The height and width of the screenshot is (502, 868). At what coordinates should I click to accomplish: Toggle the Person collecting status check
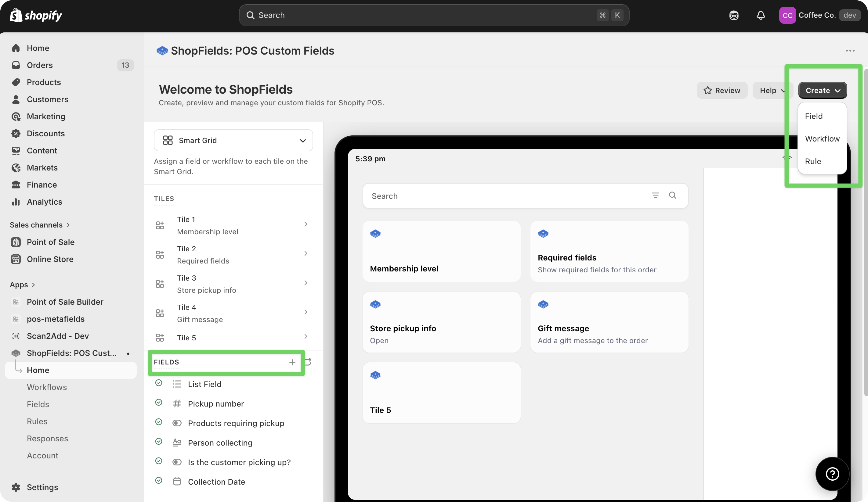click(159, 441)
